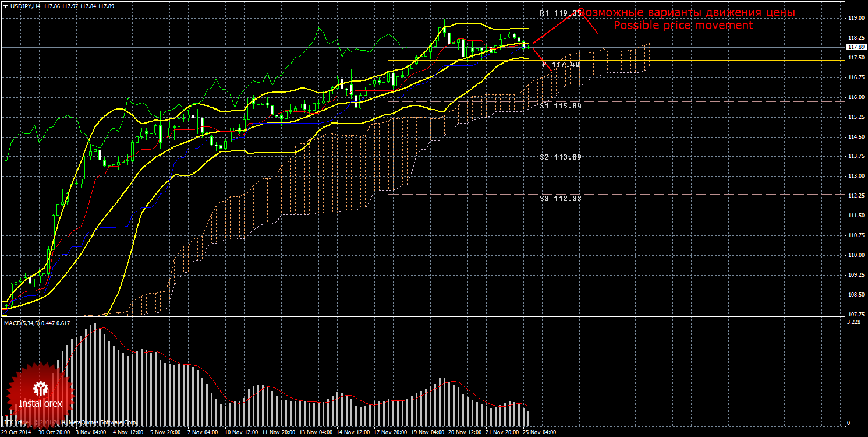Click the 116.00 price scale value
Viewport: 868px width, 437px height.
pos(856,97)
